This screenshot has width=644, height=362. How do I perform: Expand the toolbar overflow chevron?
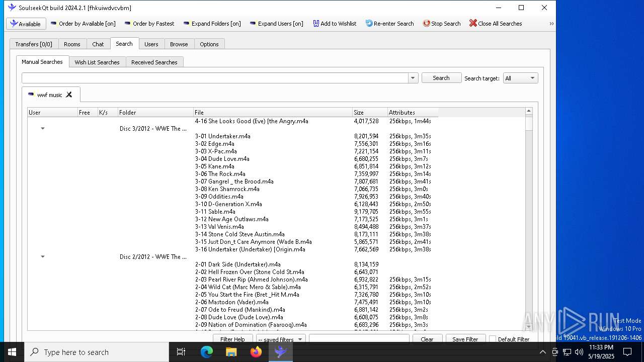click(x=551, y=24)
